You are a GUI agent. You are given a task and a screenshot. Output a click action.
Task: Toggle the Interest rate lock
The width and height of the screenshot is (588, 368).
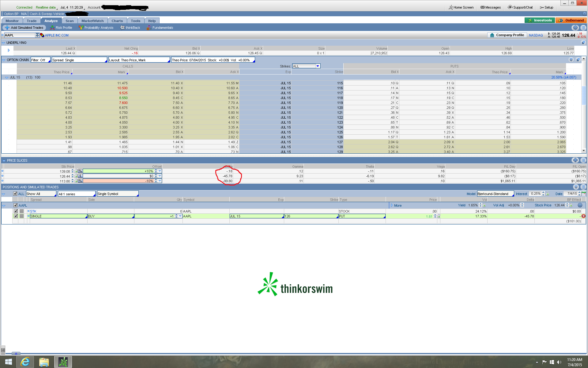[548, 194]
